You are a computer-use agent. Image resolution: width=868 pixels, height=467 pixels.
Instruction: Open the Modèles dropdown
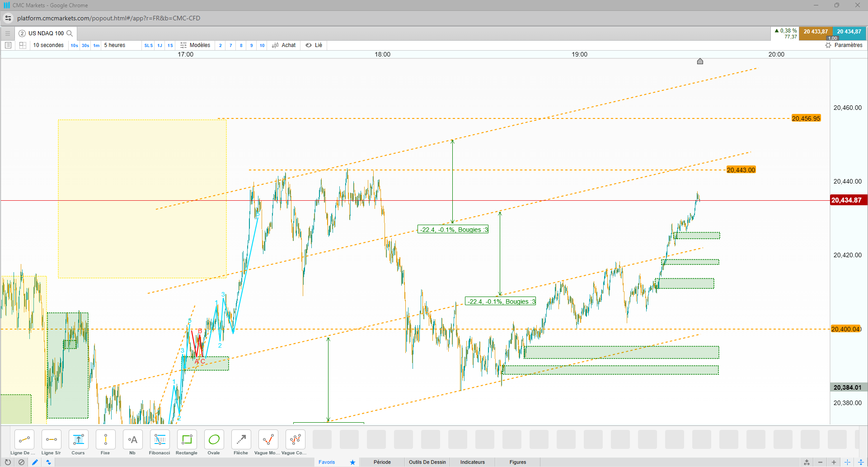click(195, 45)
